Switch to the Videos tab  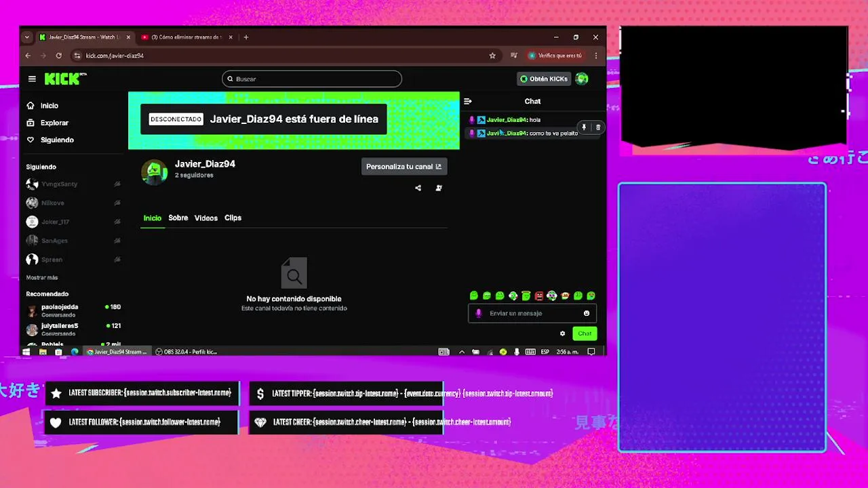(206, 218)
